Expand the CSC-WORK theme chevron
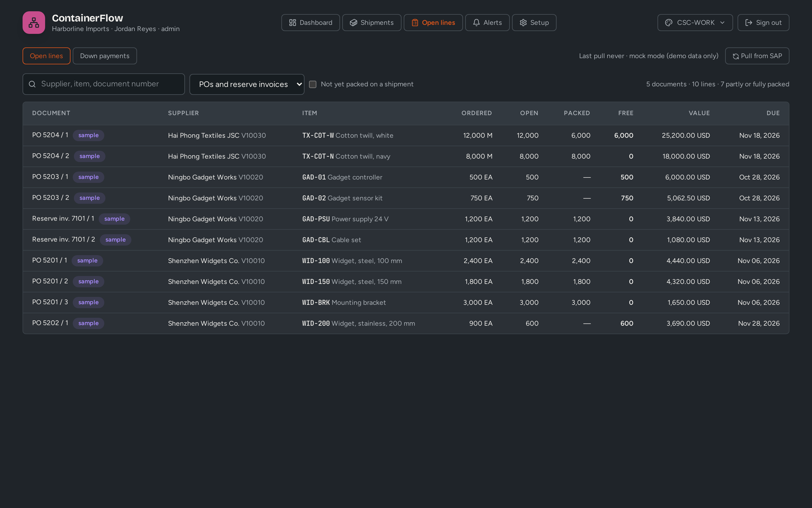812x508 pixels. pos(722,23)
